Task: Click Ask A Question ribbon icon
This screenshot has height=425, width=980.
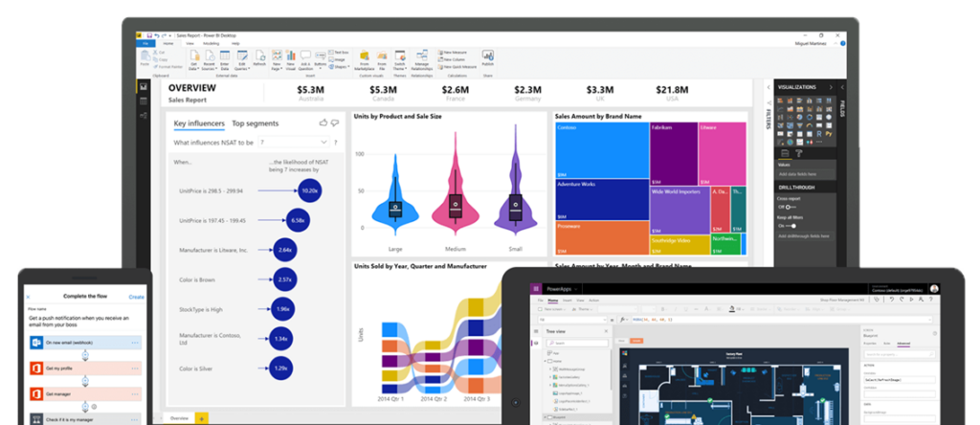Action: click(305, 58)
